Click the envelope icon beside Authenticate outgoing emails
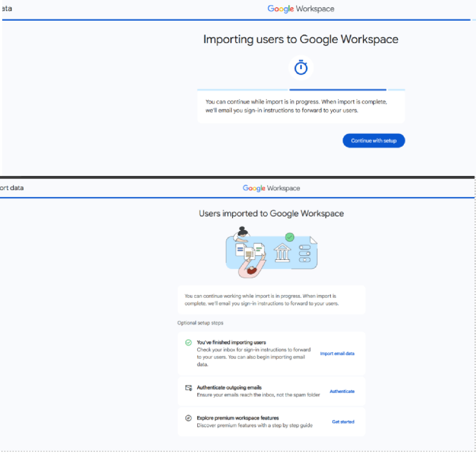This screenshot has height=453, width=476. click(x=189, y=388)
